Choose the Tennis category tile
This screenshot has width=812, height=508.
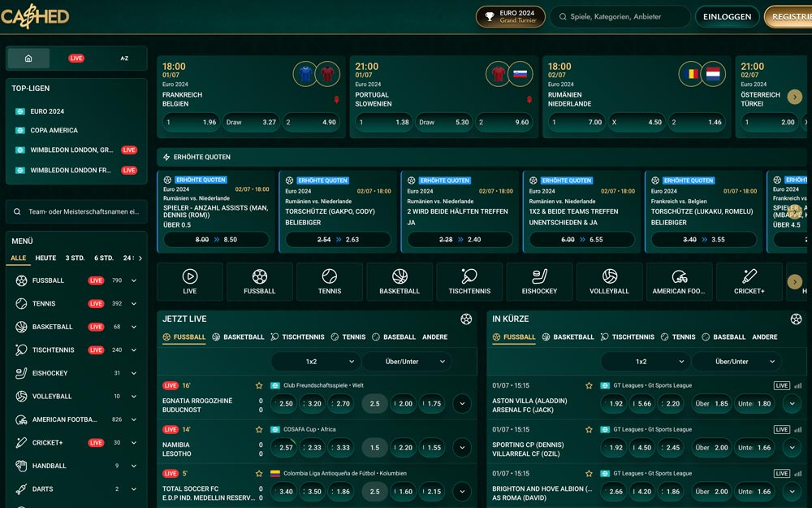click(330, 281)
